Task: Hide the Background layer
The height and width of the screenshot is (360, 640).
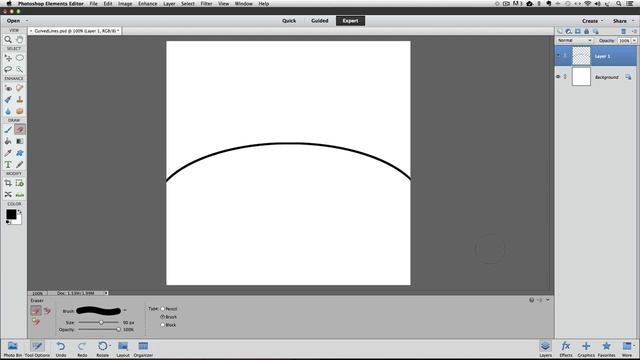Action: tap(558, 77)
